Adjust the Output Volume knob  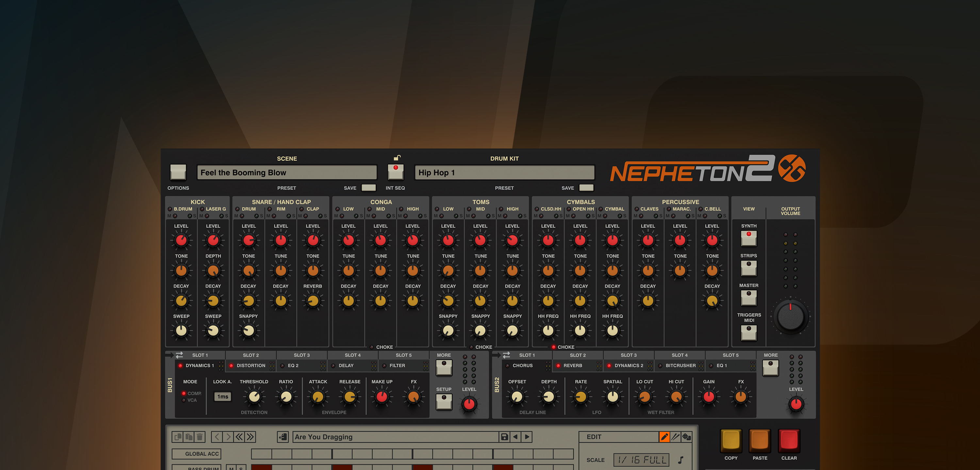791,316
